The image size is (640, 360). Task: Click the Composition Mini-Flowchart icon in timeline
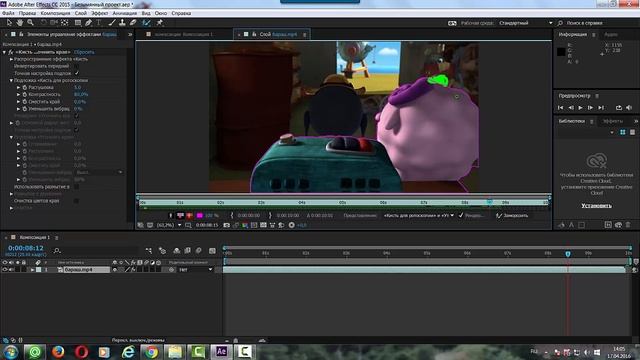pos(149,250)
